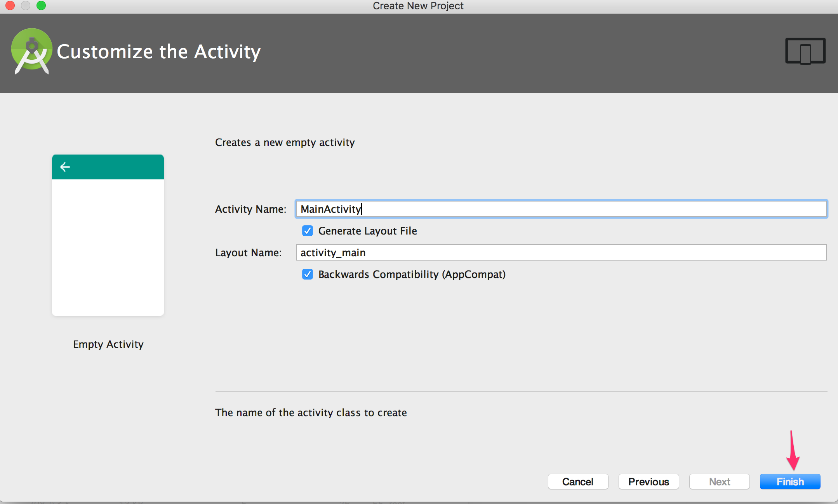Click the Empty Activity preview thumbnail

[x=108, y=247]
